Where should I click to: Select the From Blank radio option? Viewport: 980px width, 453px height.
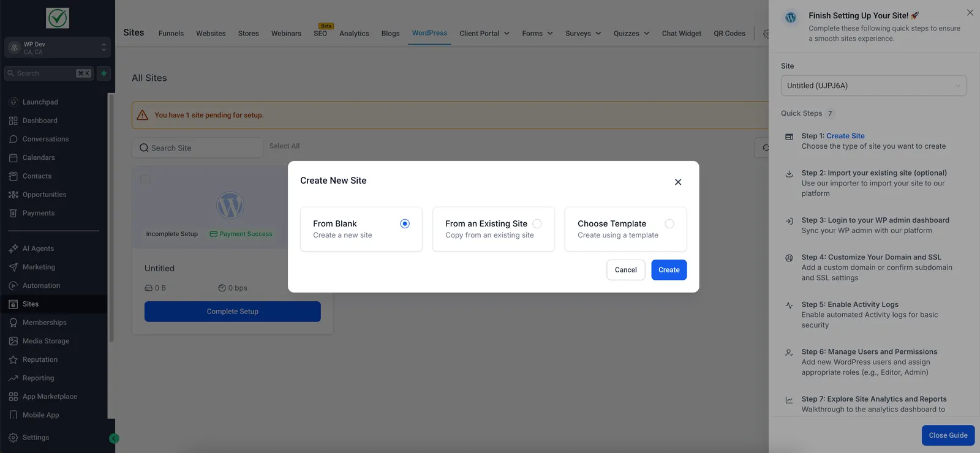pyautogui.click(x=404, y=224)
